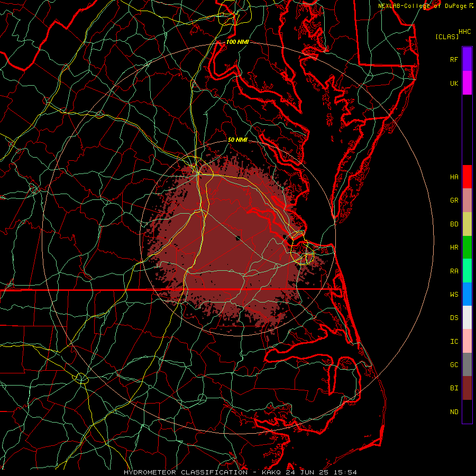Screen dimensions: 476x476
Task: Select the GR legend color swatch
Action: (467, 200)
